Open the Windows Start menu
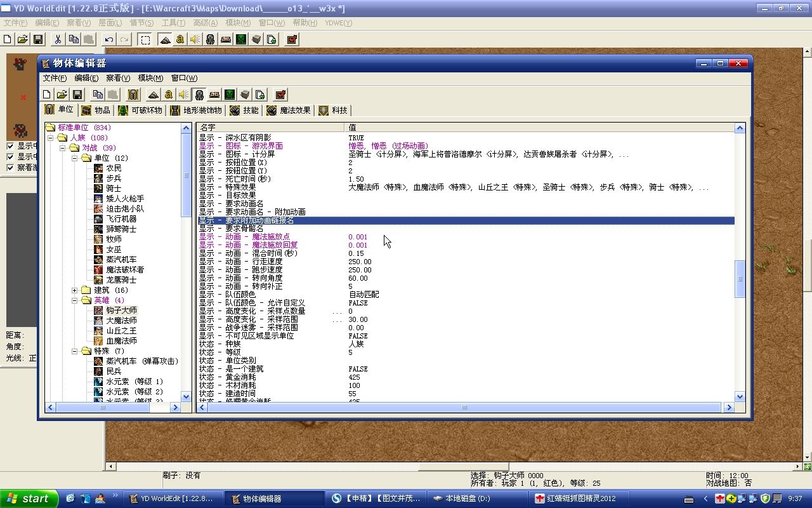This screenshot has height=508, width=812. [x=29, y=498]
